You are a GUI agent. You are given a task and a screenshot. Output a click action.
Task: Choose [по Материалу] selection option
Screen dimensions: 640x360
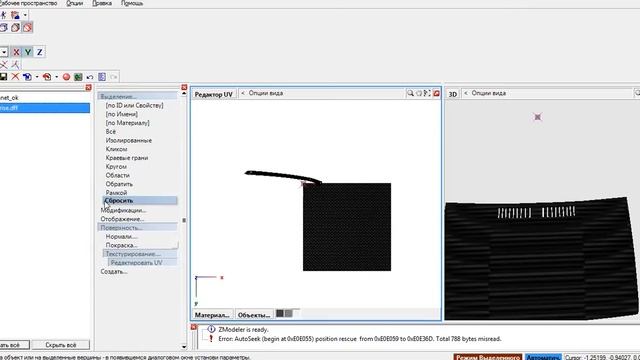click(x=127, y=123)
